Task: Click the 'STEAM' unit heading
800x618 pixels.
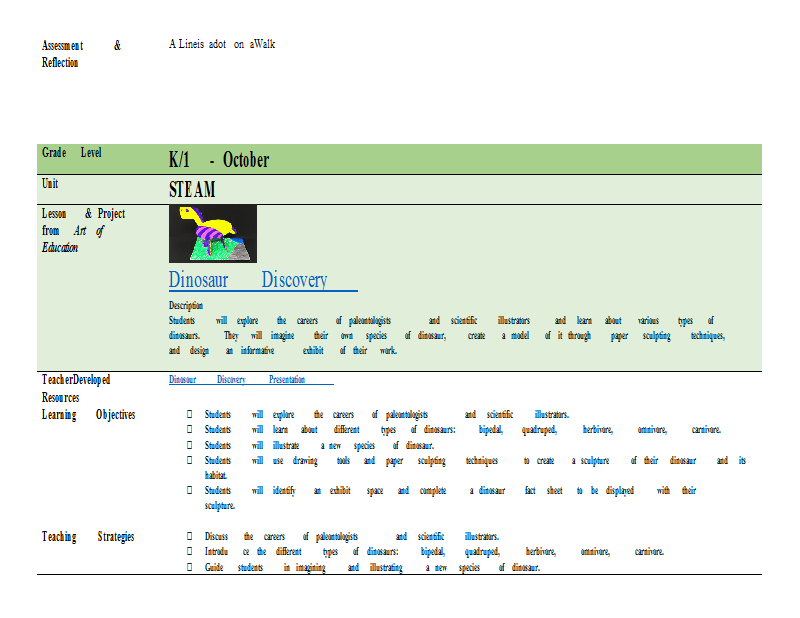Action: (x=192, y=189)
